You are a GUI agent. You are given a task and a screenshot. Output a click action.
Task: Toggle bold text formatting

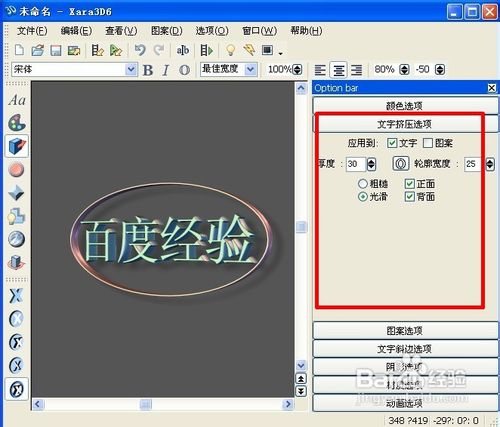[148, 70]
